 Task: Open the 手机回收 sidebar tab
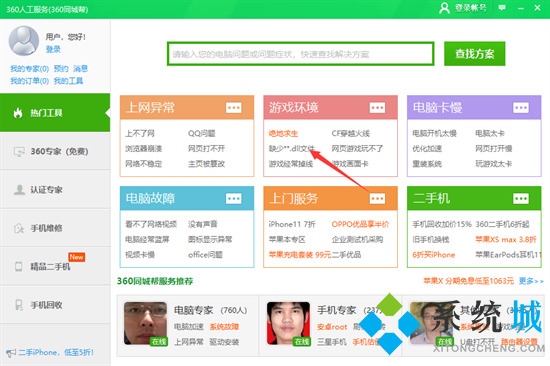55,305
